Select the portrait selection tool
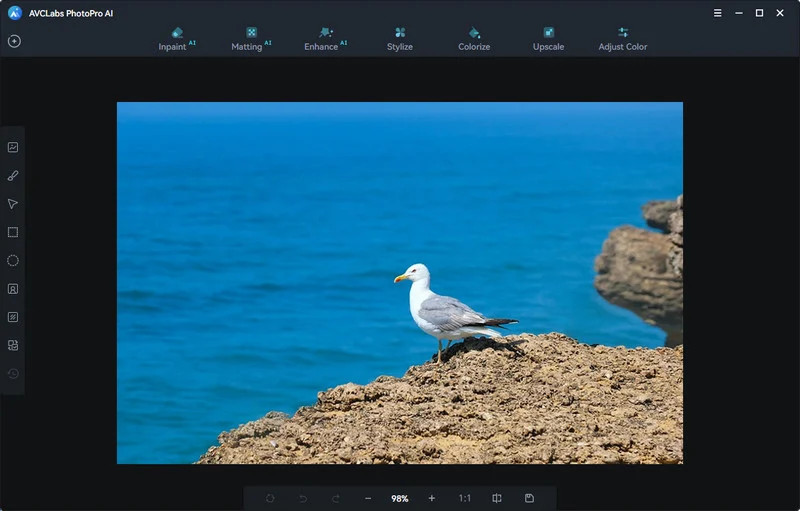800x511 pixels. pyautogui.click(x=13, y=289)
